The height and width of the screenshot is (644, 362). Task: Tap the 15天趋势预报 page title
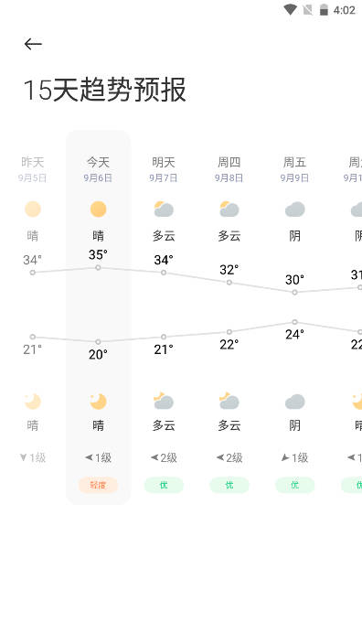tap(104, 90)
